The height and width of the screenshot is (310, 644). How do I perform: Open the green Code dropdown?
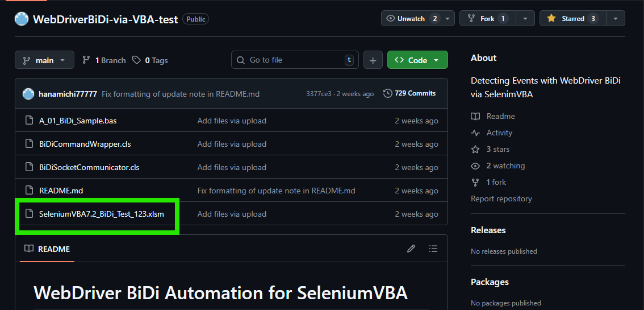point(417,60)
